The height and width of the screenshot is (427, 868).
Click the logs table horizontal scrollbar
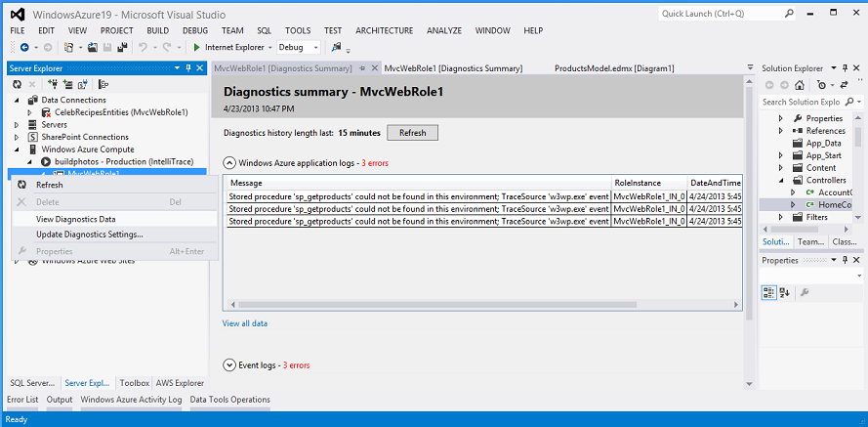coord(437,305)
